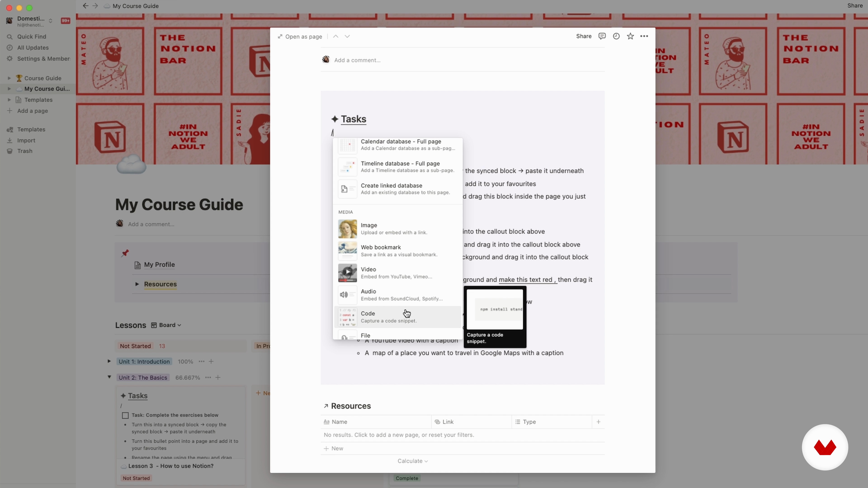
Task: Click the cloud page icon
Action: click(x=131, y=164)
